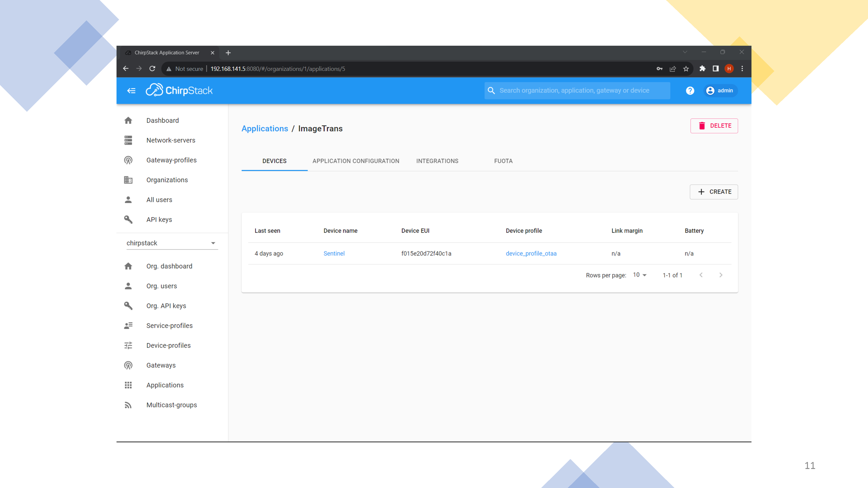
Task: Click the Device EUI f015e20d72f40c1a cell
Action: point(426,253)
